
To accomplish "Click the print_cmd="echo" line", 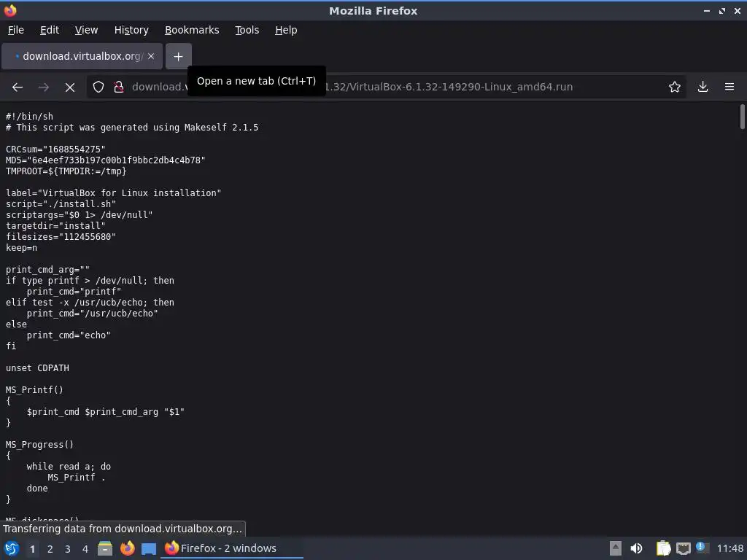I will [x=69, y=335].
